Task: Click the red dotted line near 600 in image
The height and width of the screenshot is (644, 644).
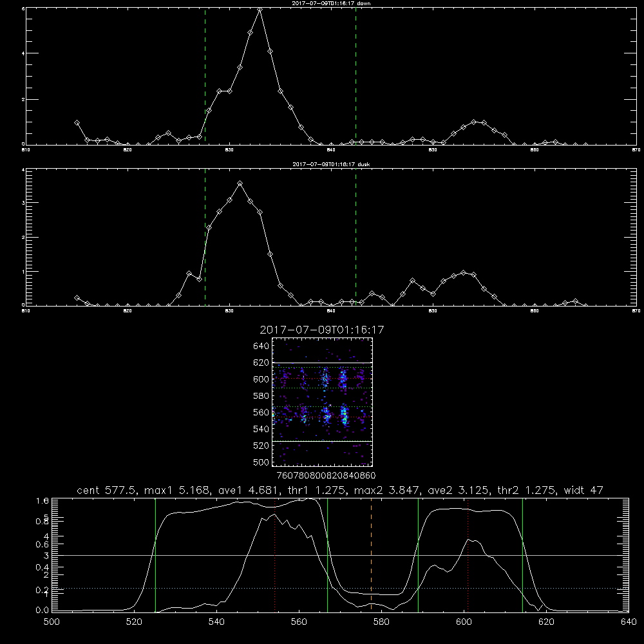Action: pos(322,378)
